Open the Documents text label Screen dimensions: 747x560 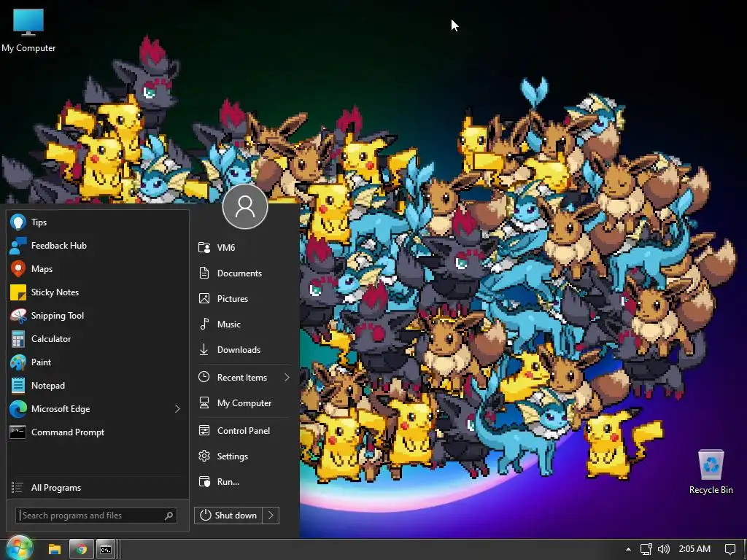click(x=239, y=273)
